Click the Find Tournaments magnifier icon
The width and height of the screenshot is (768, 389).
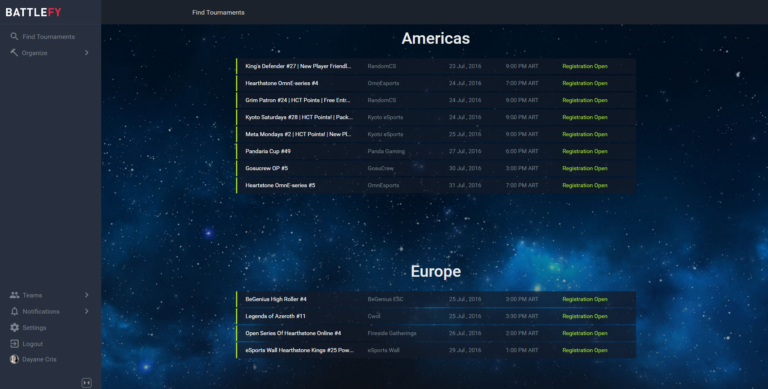[x=14, y=36]
